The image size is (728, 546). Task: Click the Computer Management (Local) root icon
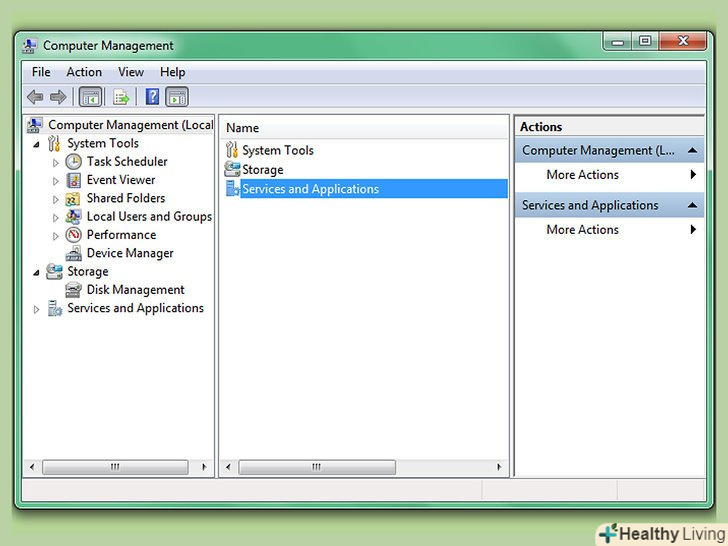[35, 125]
